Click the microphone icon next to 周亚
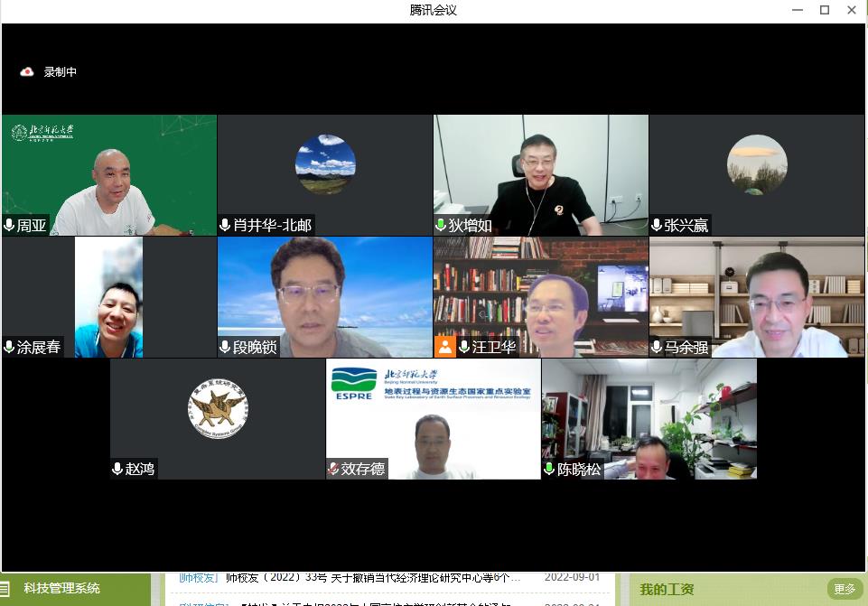Screen dimensions: 868x606 tap(10, 225)
